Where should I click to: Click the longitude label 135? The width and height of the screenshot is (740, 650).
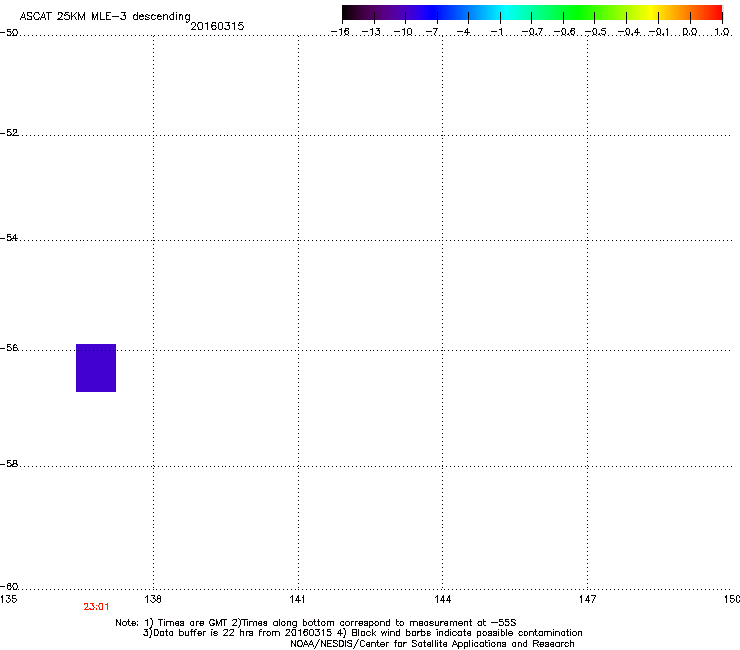[x=9, y=599]
